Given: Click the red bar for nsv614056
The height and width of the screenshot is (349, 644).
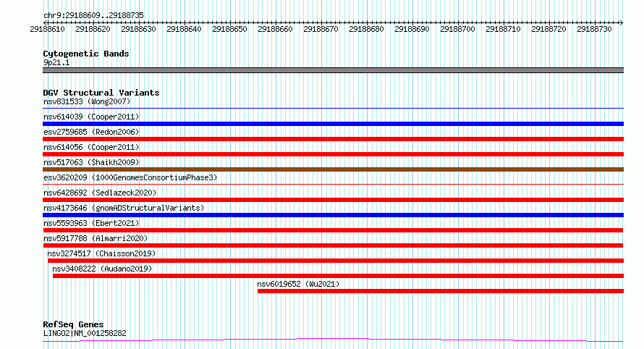Looking at the screenshot, I should pos(333,154).
